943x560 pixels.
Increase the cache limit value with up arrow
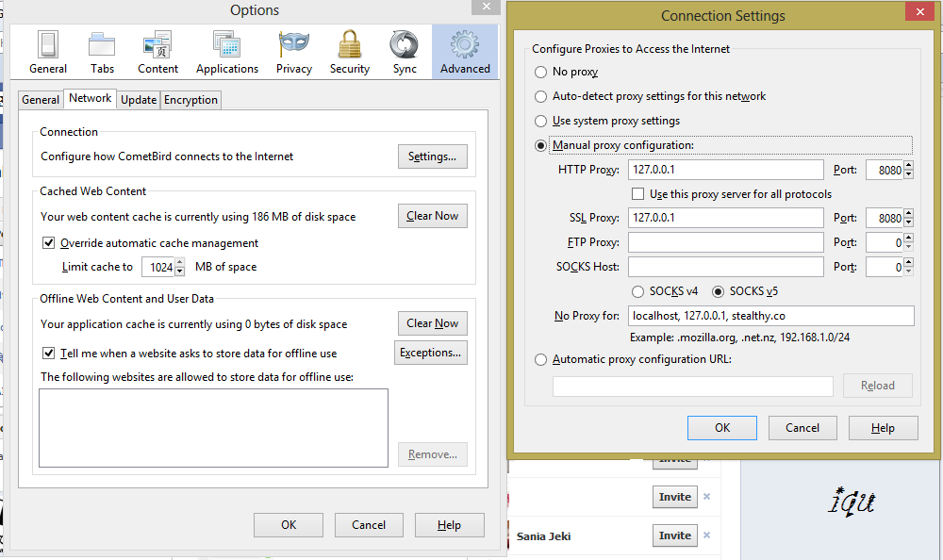(x=179, y=262)
